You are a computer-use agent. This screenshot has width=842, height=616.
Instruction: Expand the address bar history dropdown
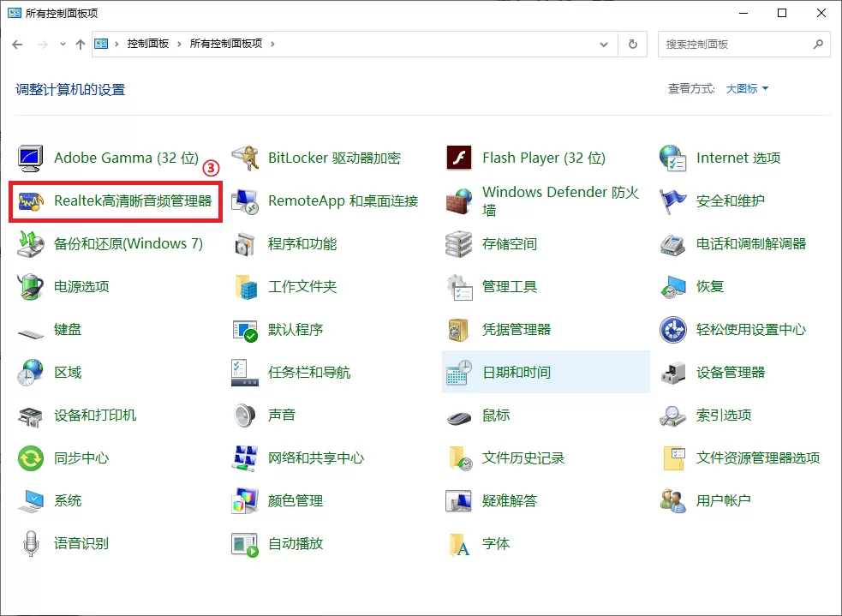(x=606, y=44)
